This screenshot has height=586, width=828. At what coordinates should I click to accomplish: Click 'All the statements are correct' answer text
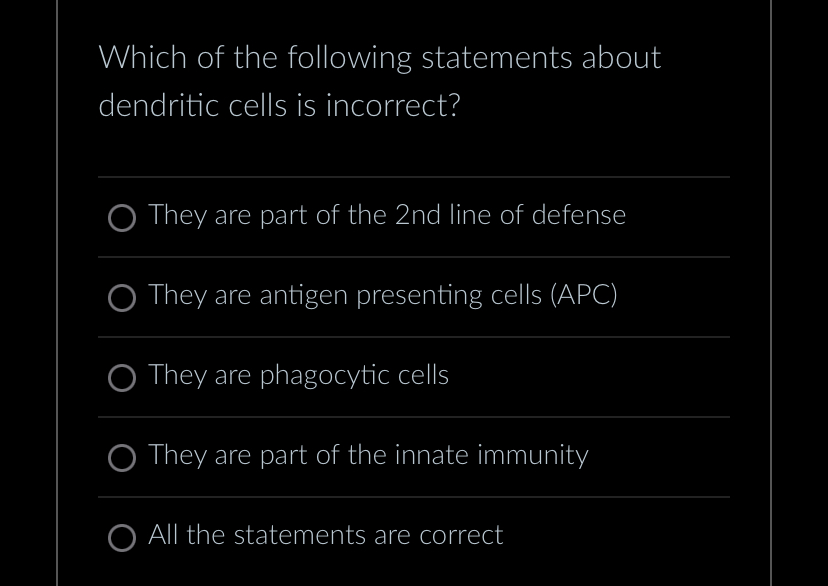coord(324,535)
